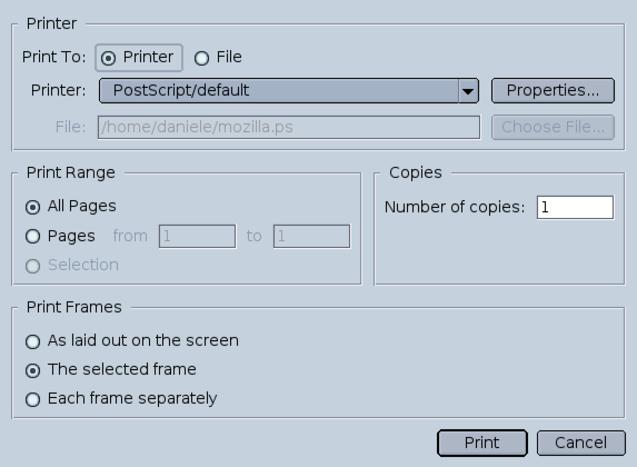Click the printer dropdown arrow button
The image size is (637, 467).
pyautogui.click(x=468, y=91)
